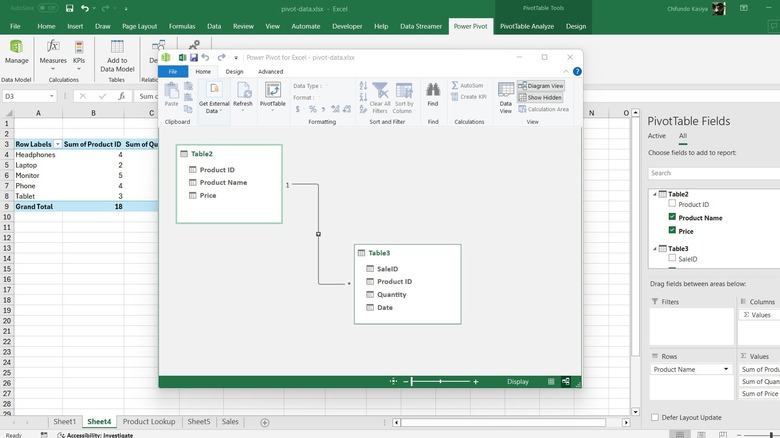Collapse the Power Pivot ribbon chevron

coord(566,72)
